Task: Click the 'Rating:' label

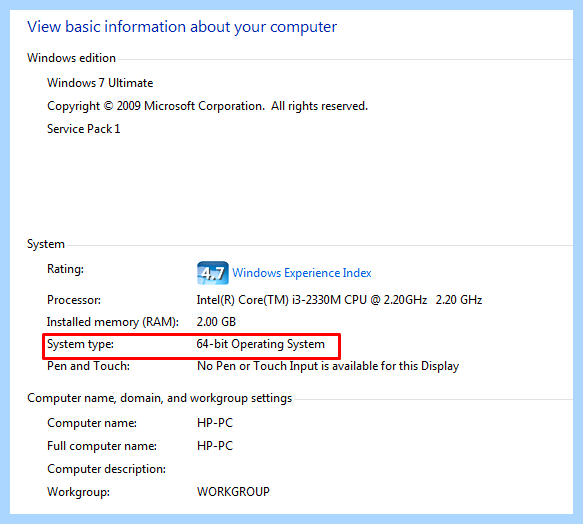Action: click(65, 269)
